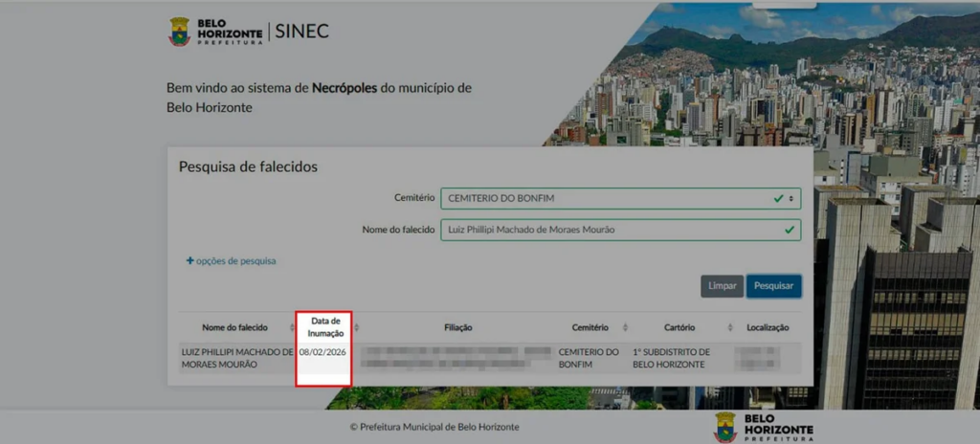
Task: Click the SINEC system title
Action: pos(301,31)
